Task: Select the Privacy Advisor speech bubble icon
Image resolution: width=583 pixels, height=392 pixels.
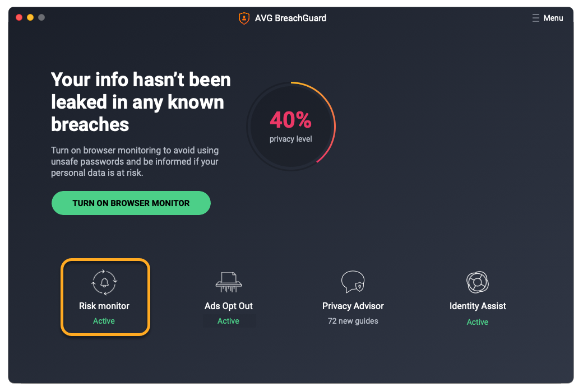Action: point(353,282)
